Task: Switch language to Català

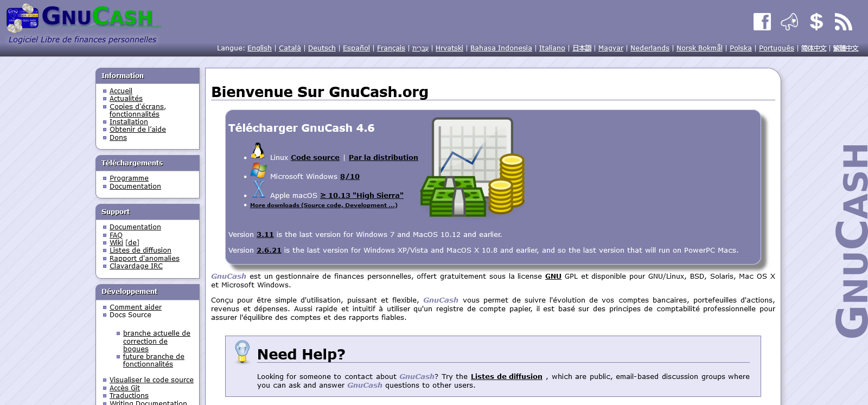Action: pos(290,48)
